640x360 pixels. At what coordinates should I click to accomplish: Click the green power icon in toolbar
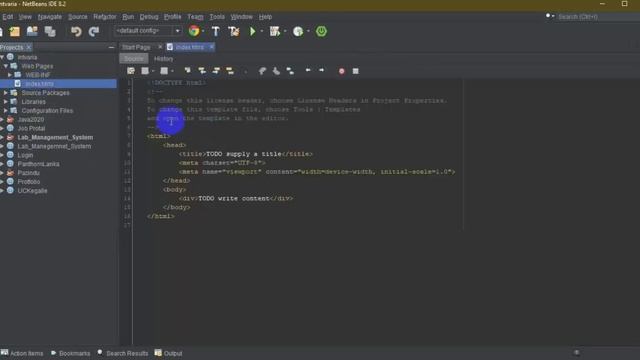click(321, 31)
